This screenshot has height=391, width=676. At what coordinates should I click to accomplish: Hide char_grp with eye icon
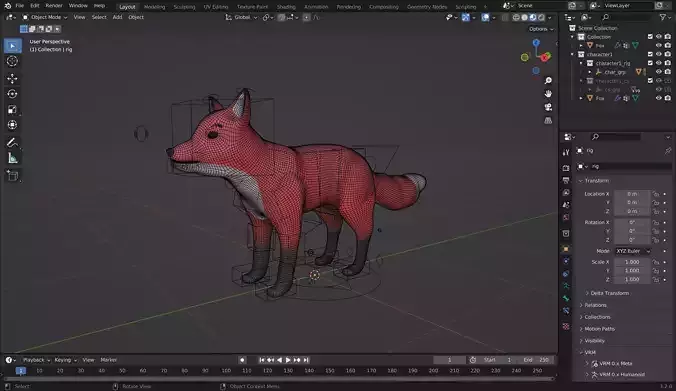[659, 72]
